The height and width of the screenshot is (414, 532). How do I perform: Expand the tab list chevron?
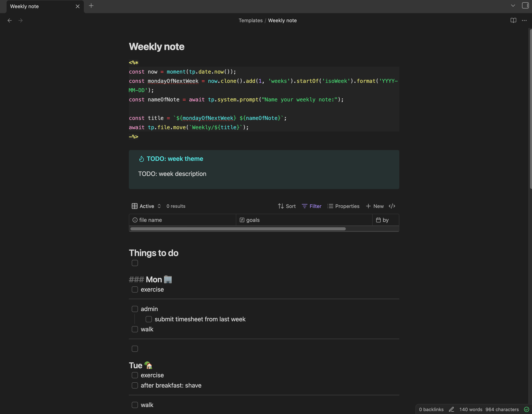click(513, 6)
